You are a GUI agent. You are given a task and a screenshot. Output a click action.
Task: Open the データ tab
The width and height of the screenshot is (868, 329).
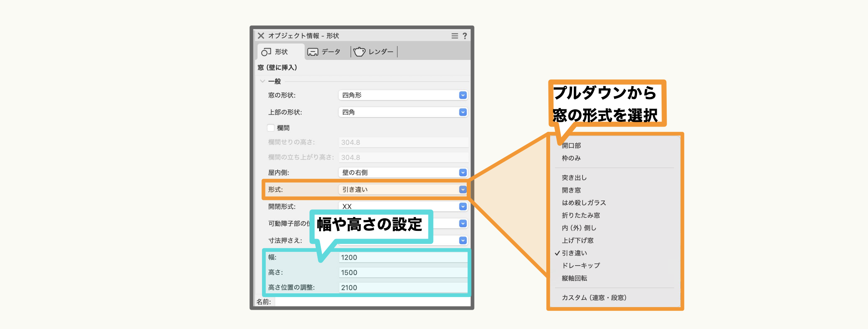tap(324, 52)
